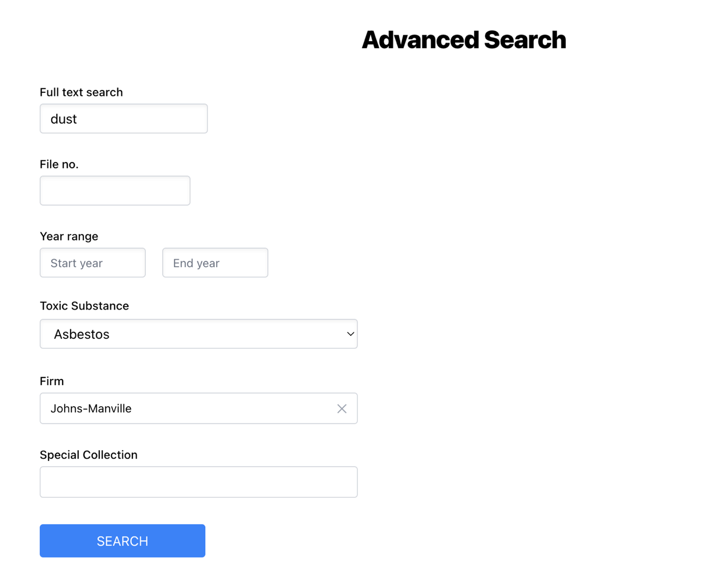
Task: Click the Special Collection input field
Action: point(199,482)
